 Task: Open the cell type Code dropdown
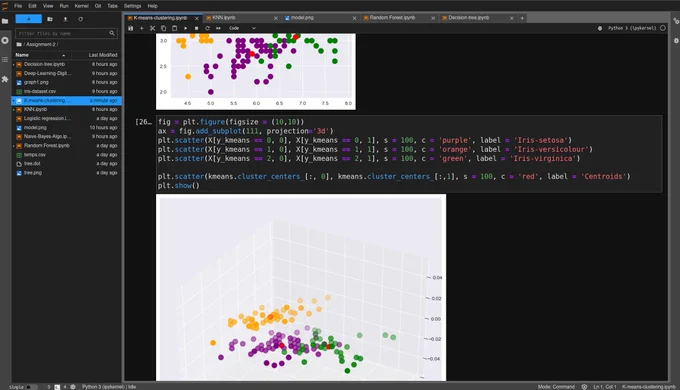[242, 28]
